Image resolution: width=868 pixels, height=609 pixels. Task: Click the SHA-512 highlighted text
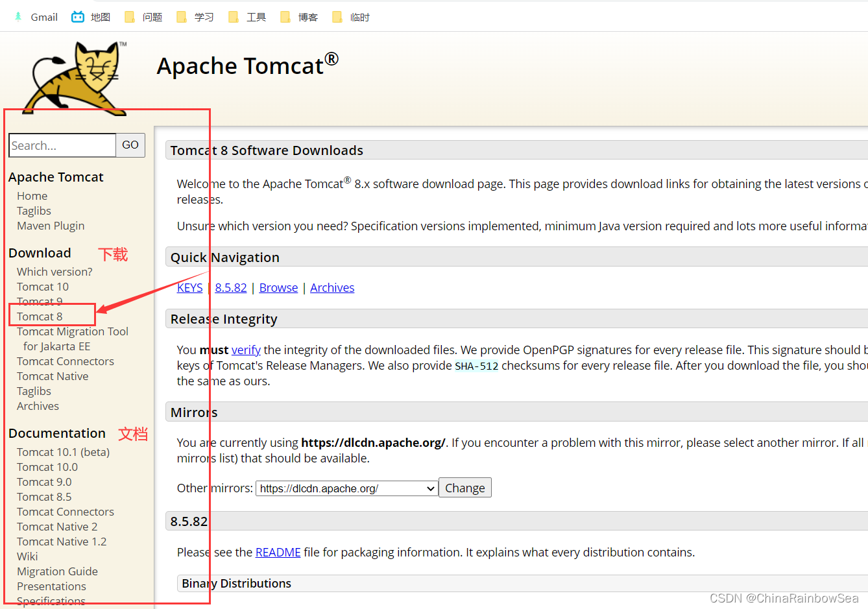tap(477, 366)
